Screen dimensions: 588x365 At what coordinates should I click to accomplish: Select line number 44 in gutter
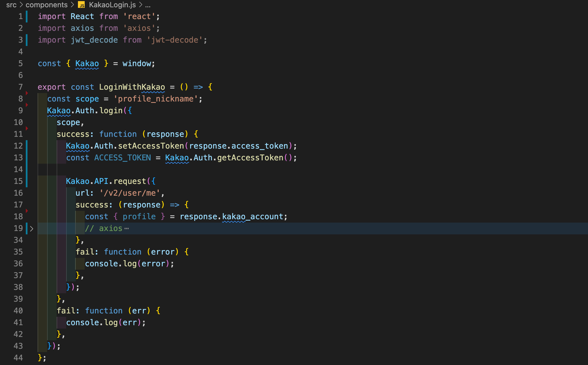[x=18, y=358]
